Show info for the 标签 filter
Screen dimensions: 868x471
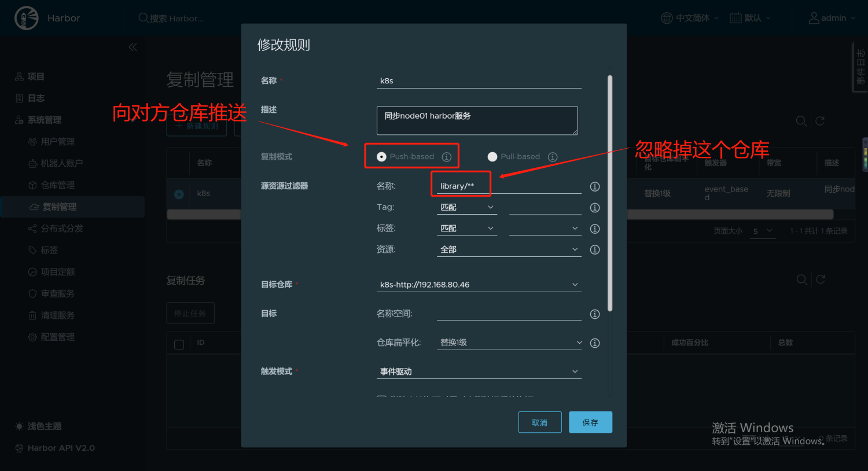[594, 229]
